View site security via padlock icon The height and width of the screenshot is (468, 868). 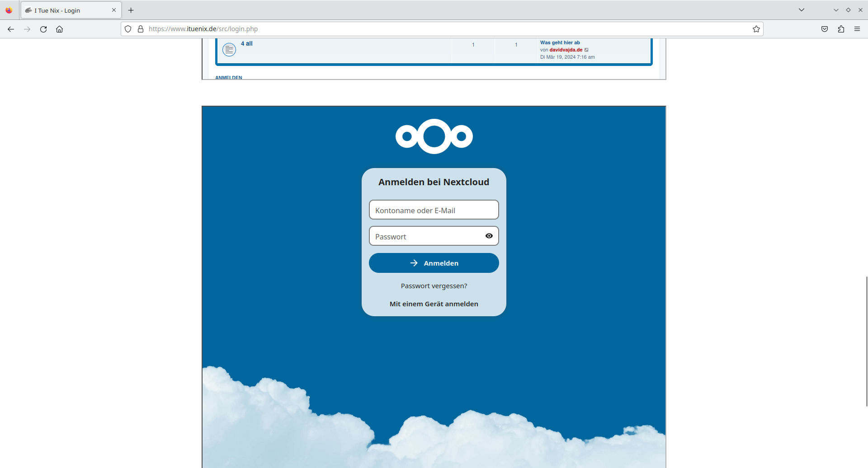click(141, 29)
